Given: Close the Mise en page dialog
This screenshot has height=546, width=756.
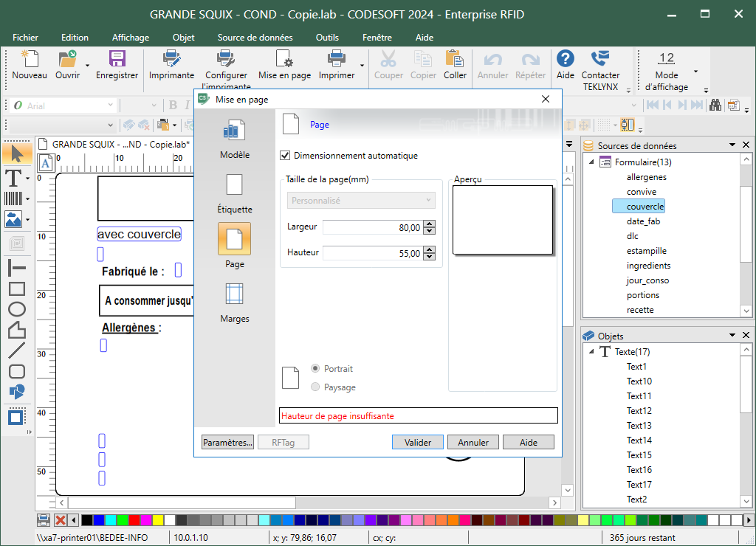Looking at the screenshot, I should [546, 99].
